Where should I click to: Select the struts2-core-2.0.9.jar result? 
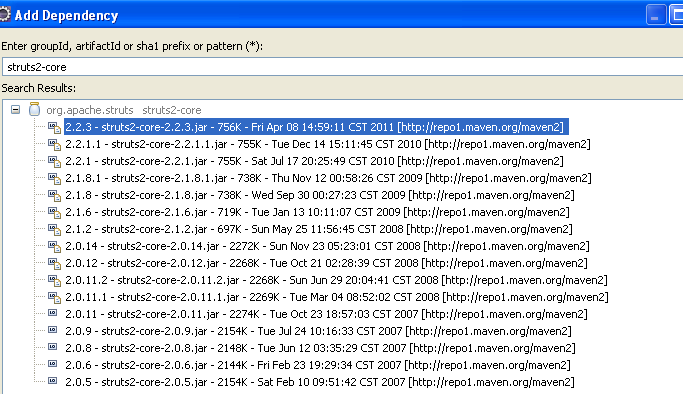tap(318, 331)
